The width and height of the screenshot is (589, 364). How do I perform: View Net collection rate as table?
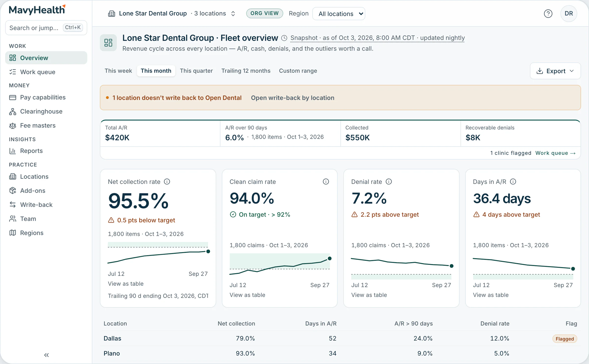point(126,284)
